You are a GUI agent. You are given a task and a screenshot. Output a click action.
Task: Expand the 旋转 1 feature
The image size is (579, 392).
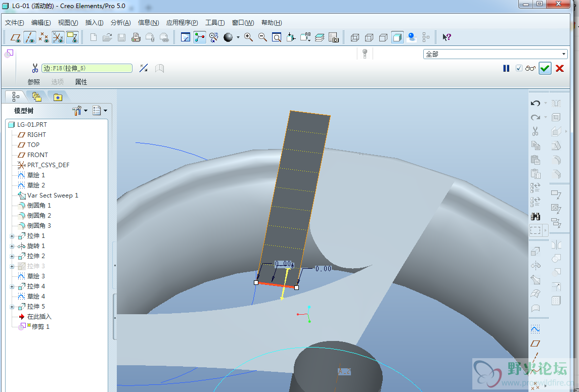point(12,246)
